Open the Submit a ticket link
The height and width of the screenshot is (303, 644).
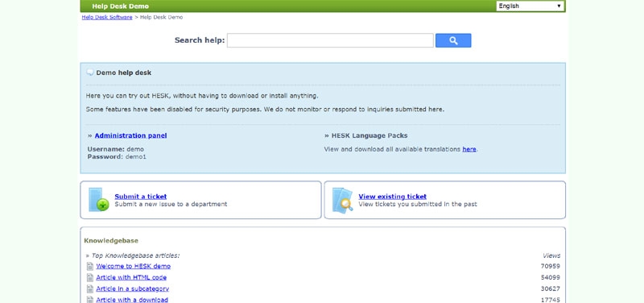point(140,197)
